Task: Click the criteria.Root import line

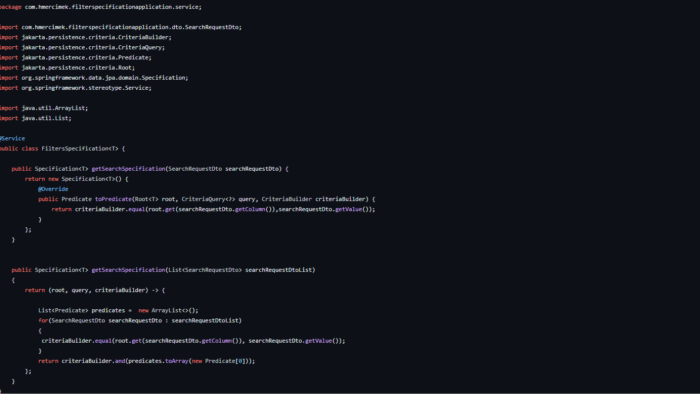Action: 67,68
